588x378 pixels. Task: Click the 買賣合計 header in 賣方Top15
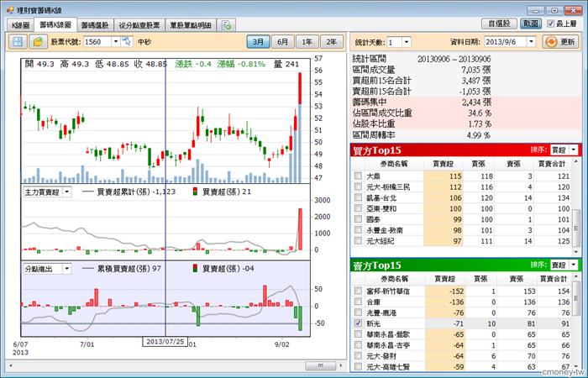[552, 279]
